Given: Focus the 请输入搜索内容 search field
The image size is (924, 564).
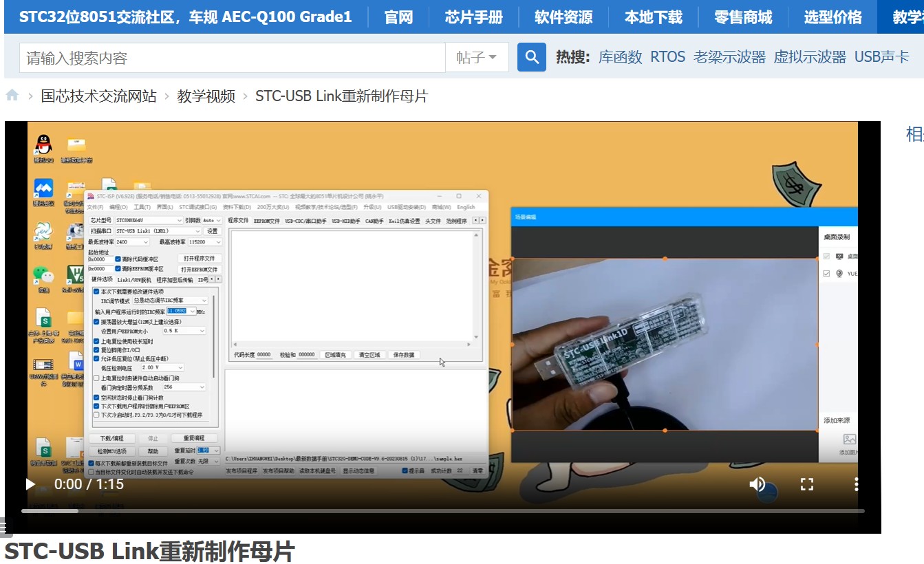Looking at the screenshot, I should (233, 58).
